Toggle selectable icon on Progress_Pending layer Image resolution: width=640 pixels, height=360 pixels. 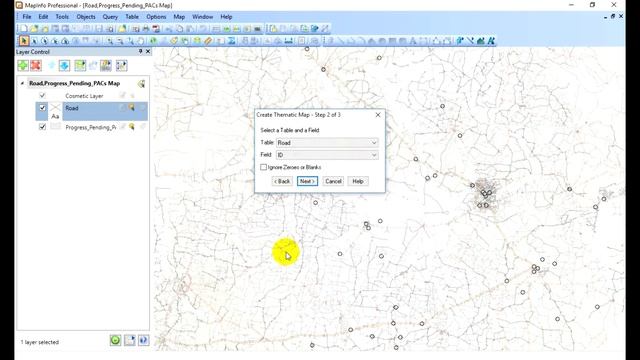(x=131, y=127)
